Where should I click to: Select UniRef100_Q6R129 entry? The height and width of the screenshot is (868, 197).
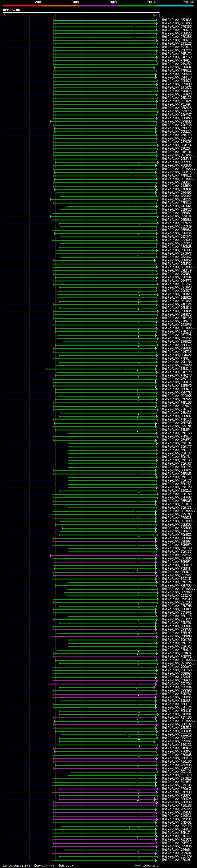(x=177, y=98)
